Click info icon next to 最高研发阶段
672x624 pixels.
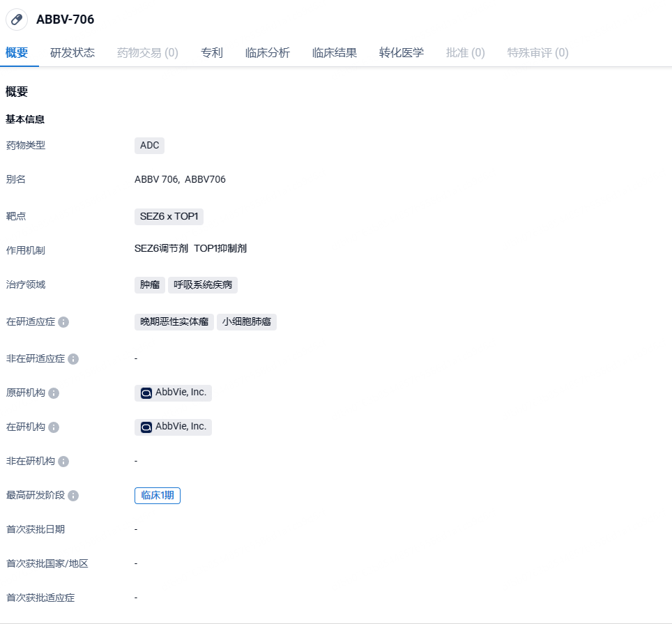coord(73,496)
